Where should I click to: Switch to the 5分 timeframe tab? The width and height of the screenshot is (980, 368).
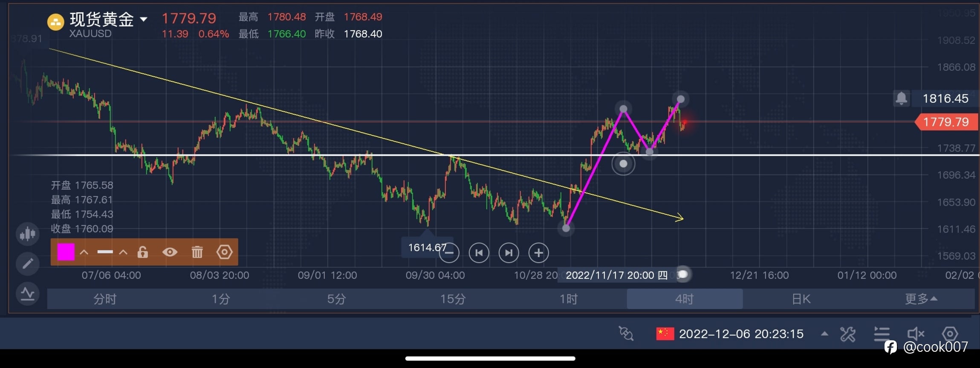coord(337,299)
